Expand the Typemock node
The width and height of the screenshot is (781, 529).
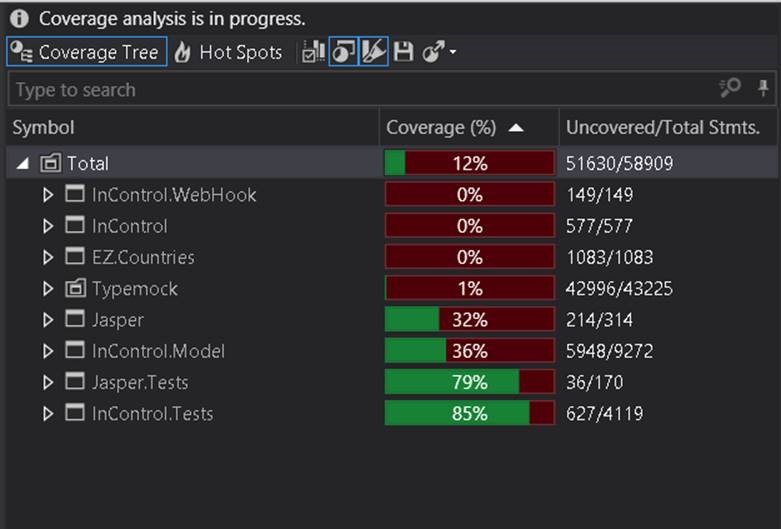tap(48, 289)
